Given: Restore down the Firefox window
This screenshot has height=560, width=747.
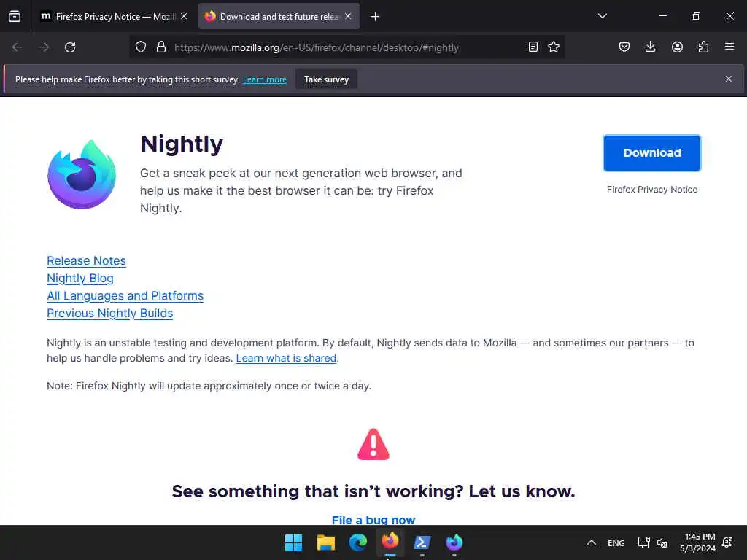Looking at the screenshot, I should click(x=696, y=16).
